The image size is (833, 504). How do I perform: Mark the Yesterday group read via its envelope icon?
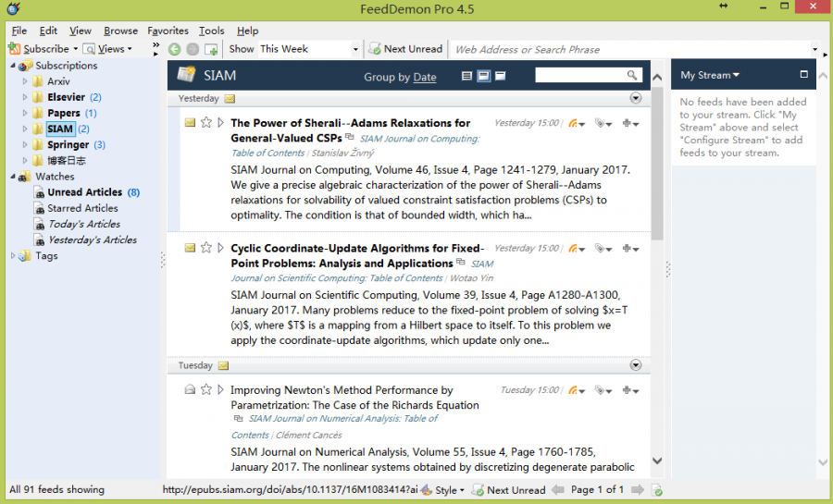click(230, 99)
